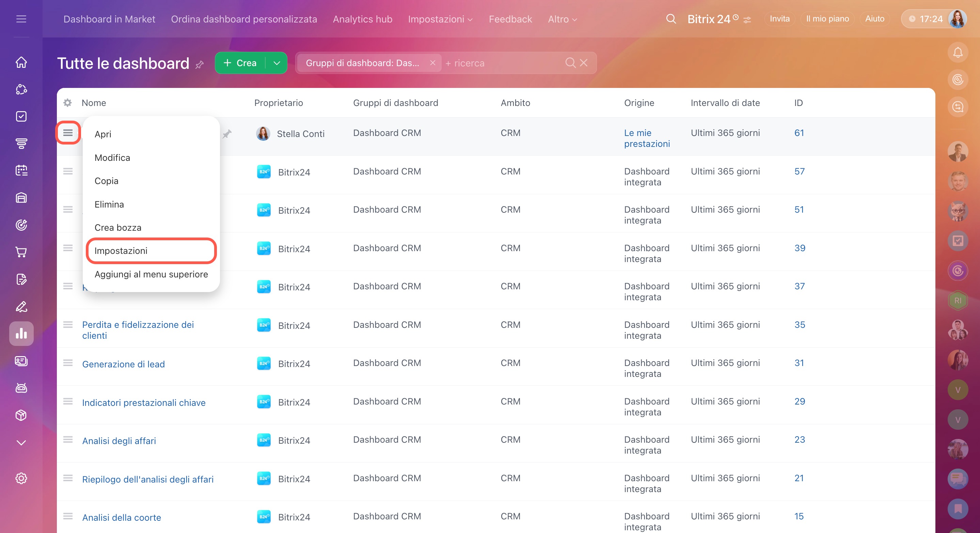Click the search magnifier in top bar
This screenshot has height=533, width=980.
point(671,19)
